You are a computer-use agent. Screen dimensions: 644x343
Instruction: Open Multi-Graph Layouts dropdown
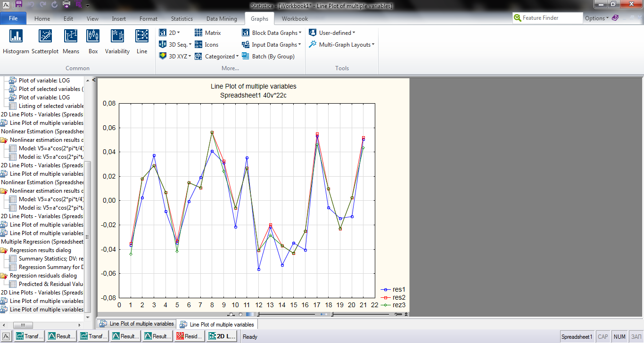click(342, 45)
